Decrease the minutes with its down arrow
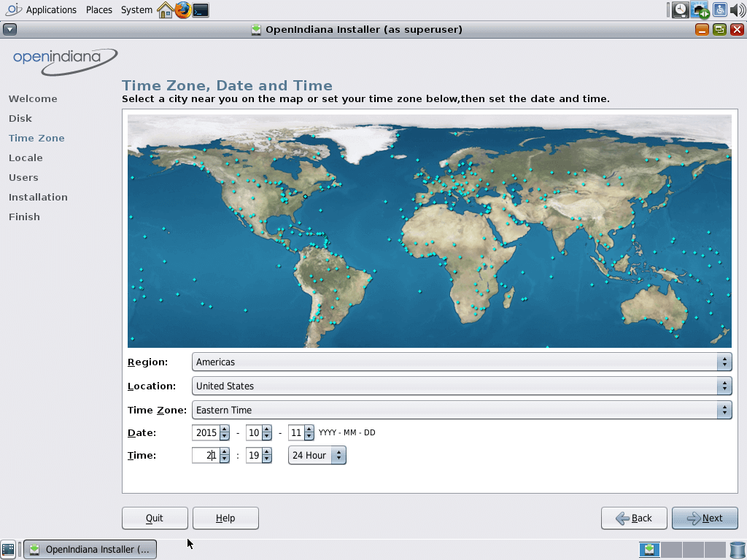 [267, 459]
